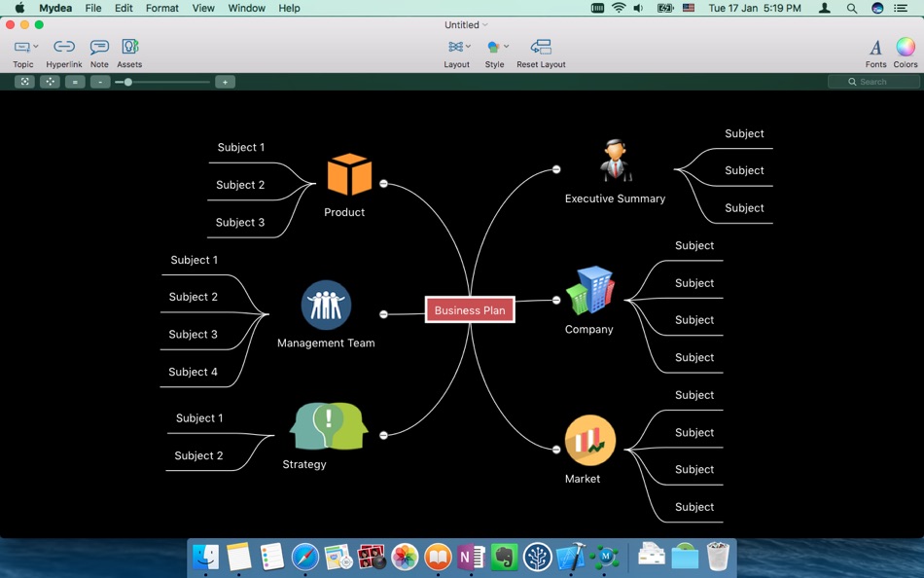The width and height of the screenshot is (924, 578).
Task: Open the Trash in the Dock
Action: (x=718, y=557)
